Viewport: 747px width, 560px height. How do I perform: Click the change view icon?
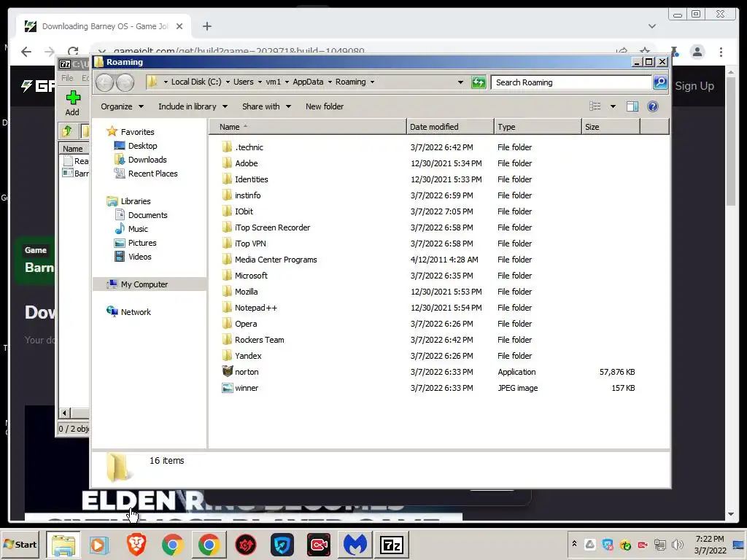(x=595, y=106)
